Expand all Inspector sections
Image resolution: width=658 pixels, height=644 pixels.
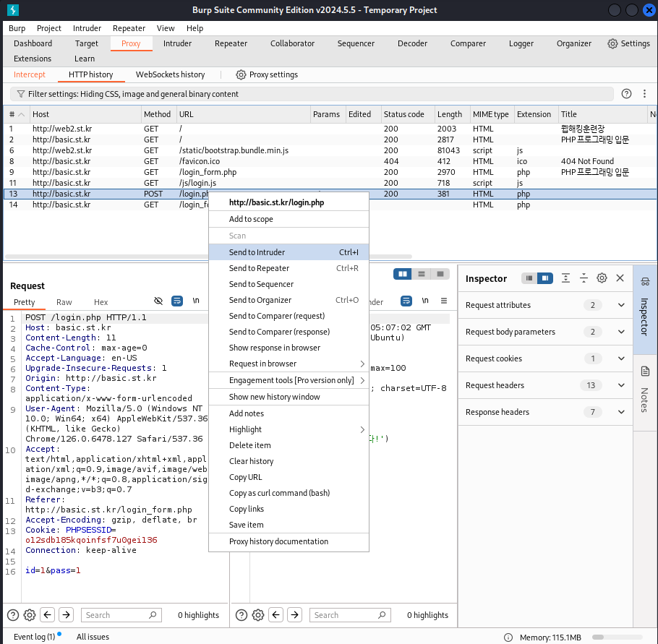(565, 278)
